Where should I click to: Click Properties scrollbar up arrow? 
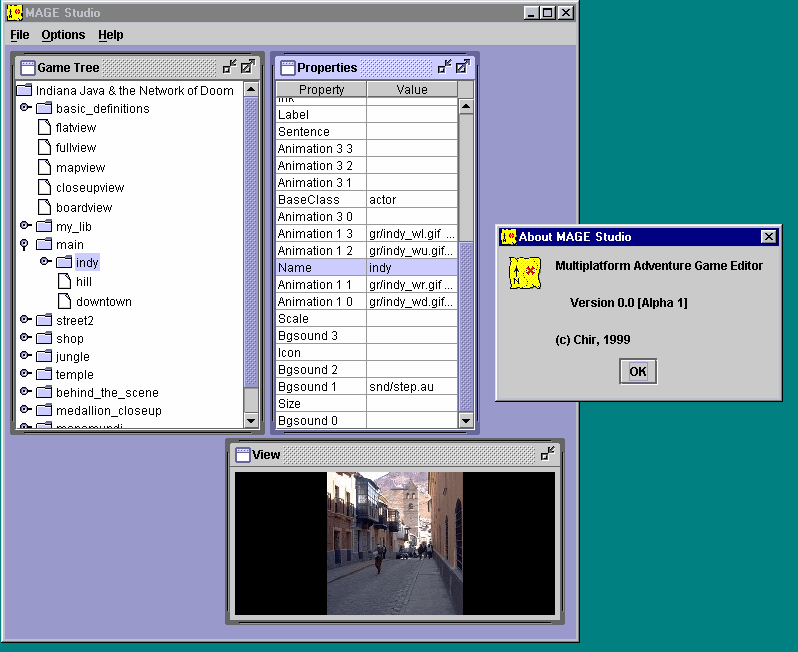[466, 106]
